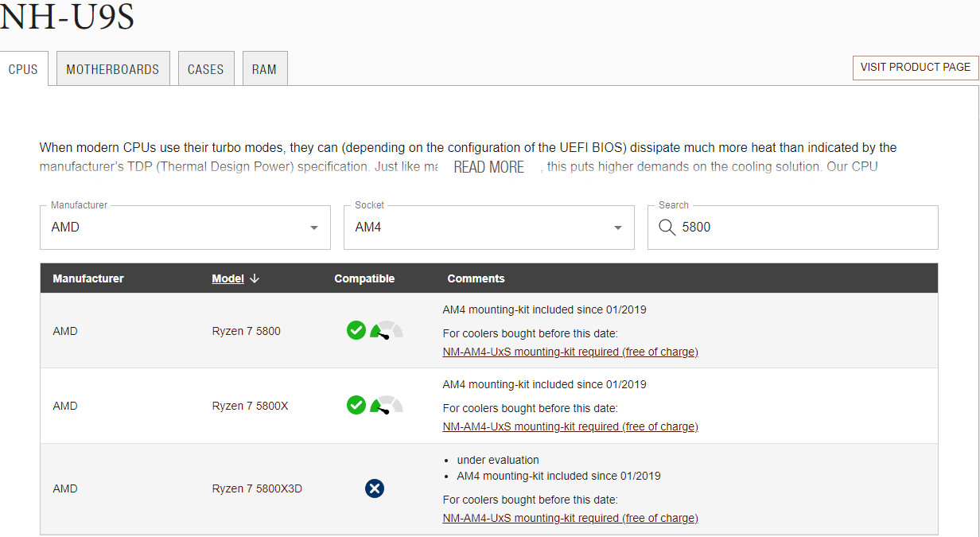Expand the description with READ MORE
Viewport: 980px width, 537px height.
pos(488,167)
